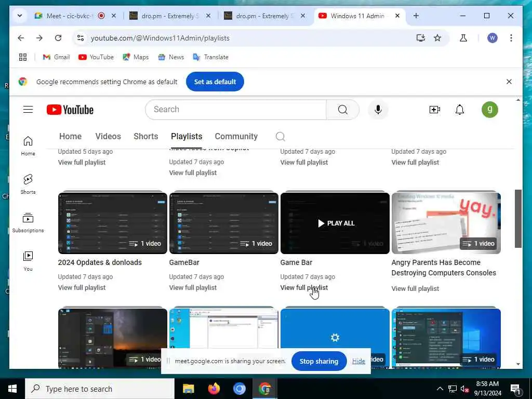View full playlist under GameBar

193,288
